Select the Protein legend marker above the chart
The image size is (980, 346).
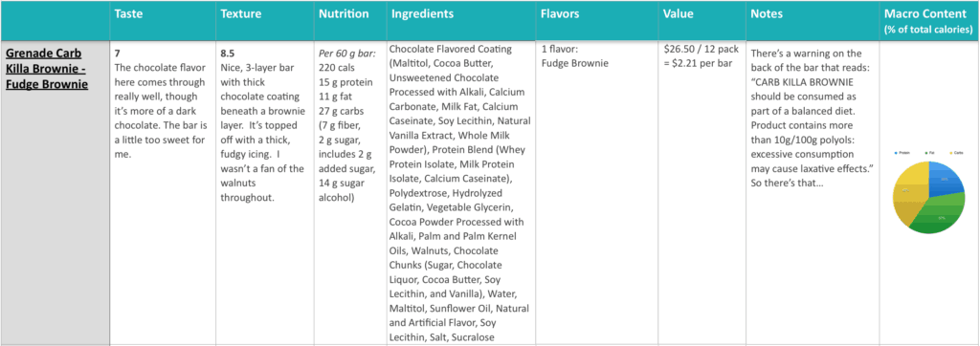click(x=896, y=153)
